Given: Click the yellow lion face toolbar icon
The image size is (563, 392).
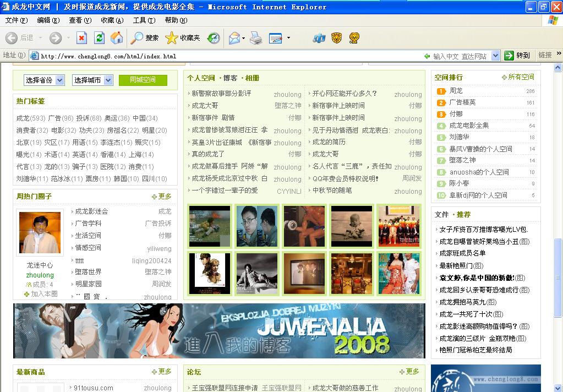Looking at the screenshot, I should [x=354, y=38].
